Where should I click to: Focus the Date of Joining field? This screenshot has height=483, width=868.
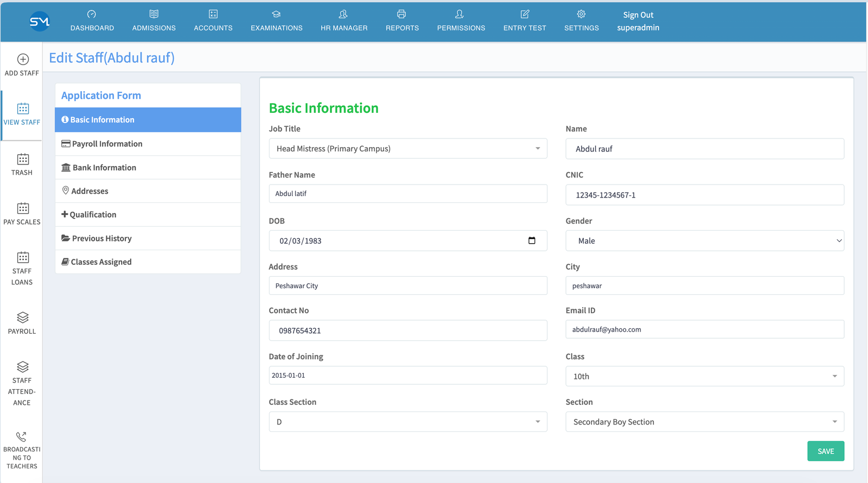point(408,376)
